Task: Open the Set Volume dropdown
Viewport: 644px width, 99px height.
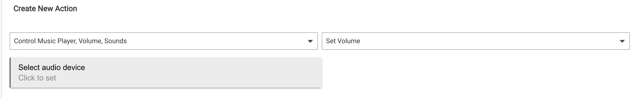Action: click(475, 41)
